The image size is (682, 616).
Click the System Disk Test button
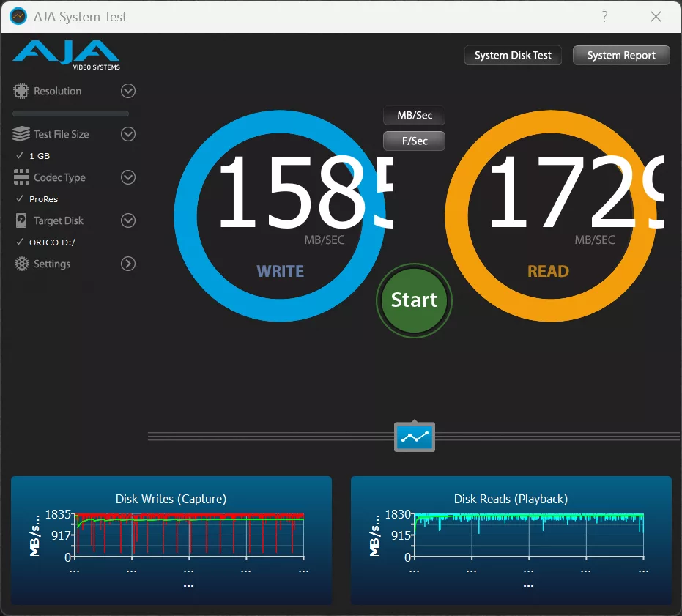513,56
